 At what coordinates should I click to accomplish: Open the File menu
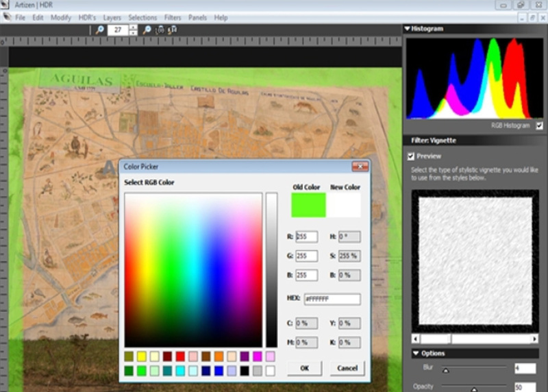pos(20,18)
